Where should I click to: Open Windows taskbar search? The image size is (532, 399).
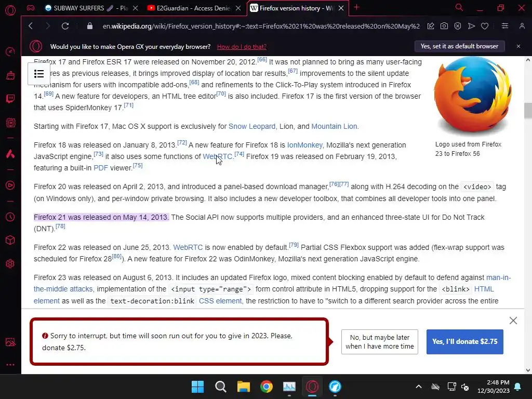click(220, 387)
